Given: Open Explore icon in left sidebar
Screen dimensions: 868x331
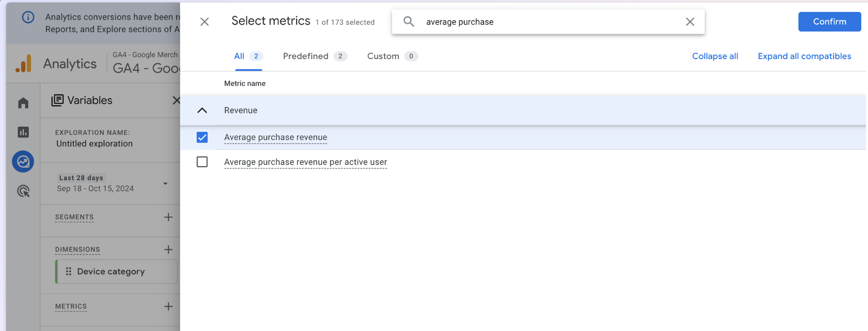Looking at the screenshot, I should 23,161.
